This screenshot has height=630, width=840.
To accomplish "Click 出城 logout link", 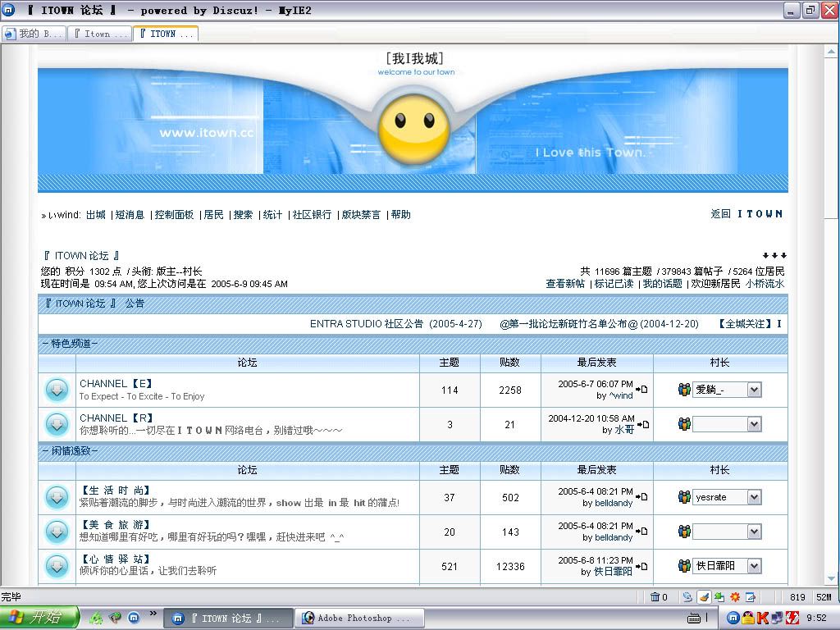I will point(96,215).
